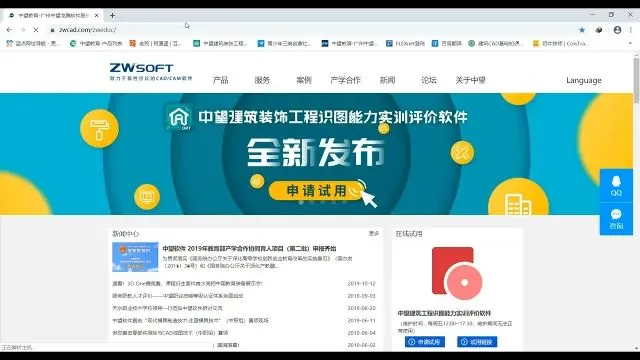Restore down the browser window

click(x=611, y=15)
